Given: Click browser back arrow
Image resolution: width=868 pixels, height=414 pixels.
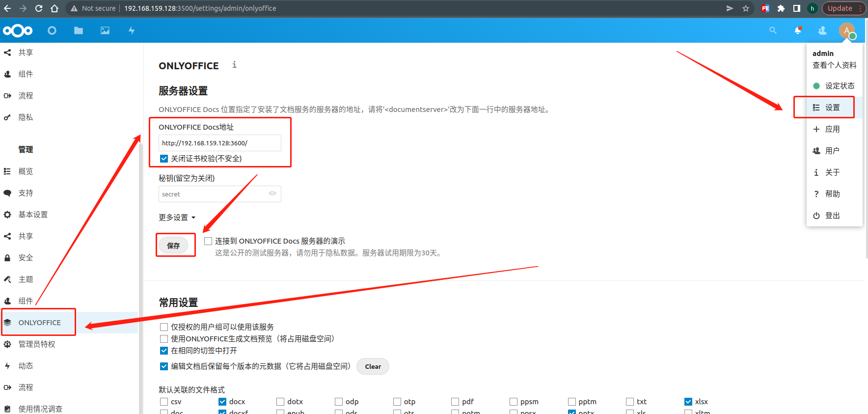Looking at the screenshot, I should [7, 8].
